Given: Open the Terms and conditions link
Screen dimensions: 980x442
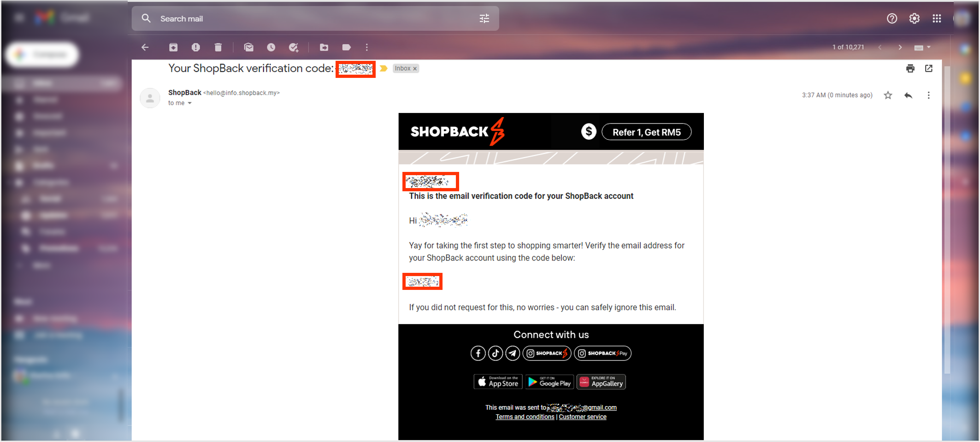Looking at the screenshot, I should tap(525, 417).
